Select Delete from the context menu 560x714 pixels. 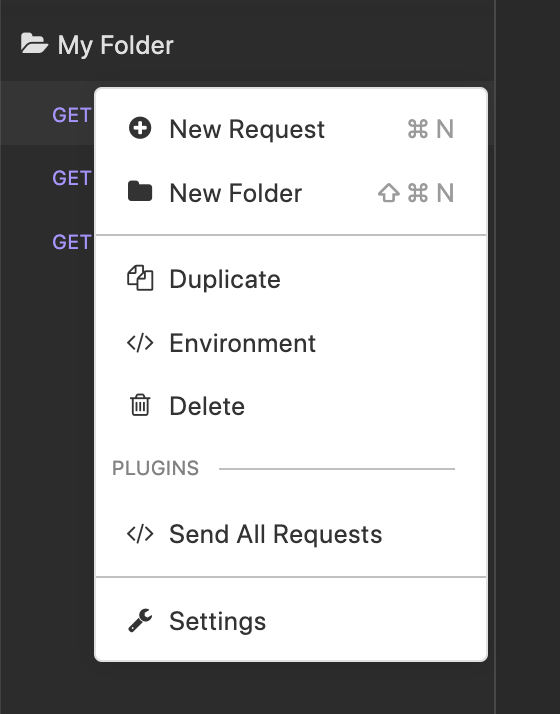[x=291, y=406]
